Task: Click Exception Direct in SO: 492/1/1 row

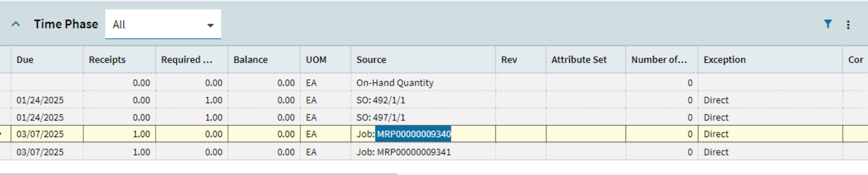Action: (x=770, y=100)
